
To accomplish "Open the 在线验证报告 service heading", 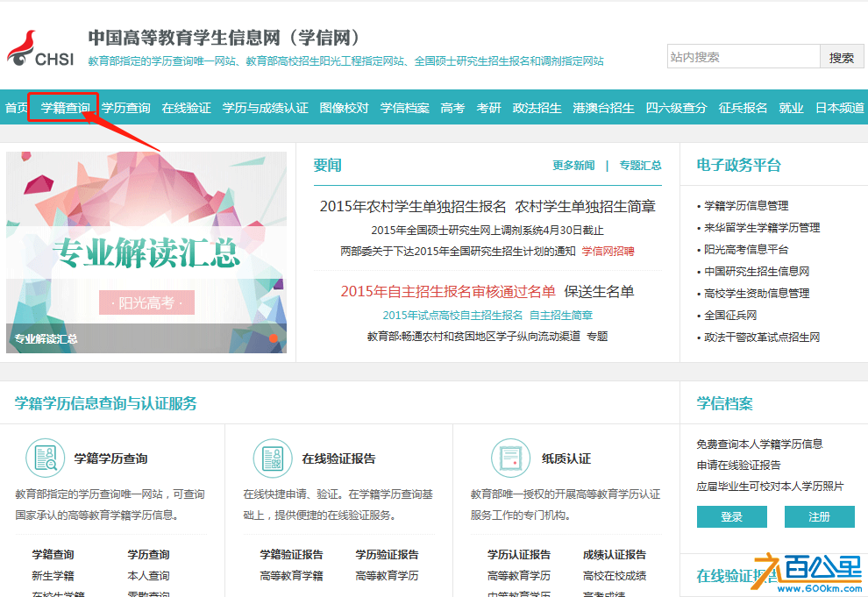I will 338,458.
